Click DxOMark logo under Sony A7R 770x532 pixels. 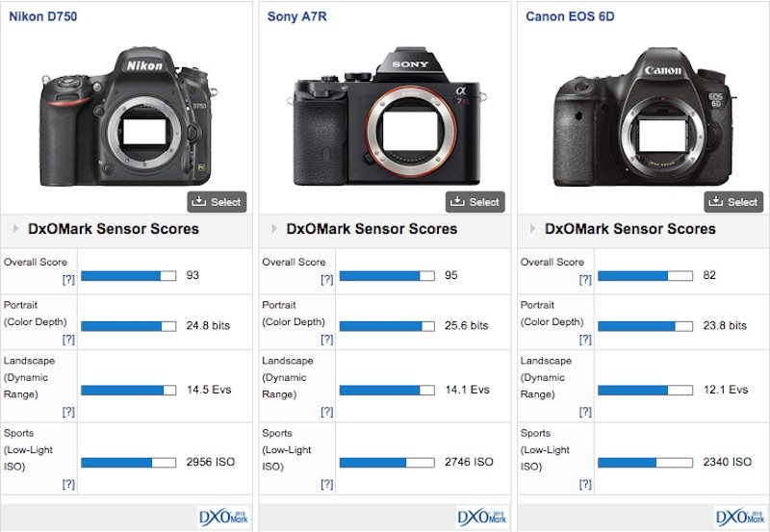(x=482, y=518)
